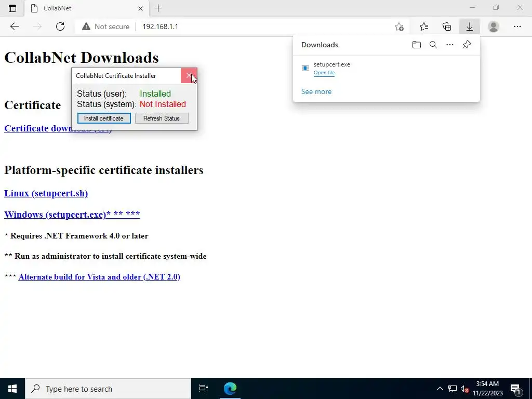This screenshot has height=399, width=532.
Task: Click the CollabNet Downloads heading
Action: (82, 58)
